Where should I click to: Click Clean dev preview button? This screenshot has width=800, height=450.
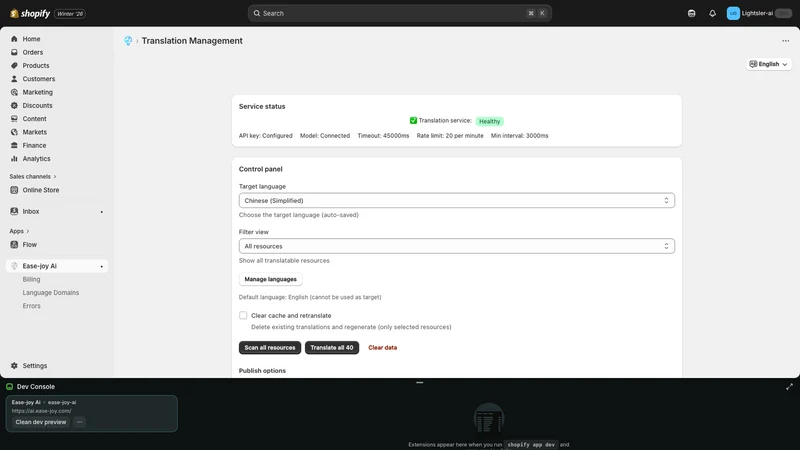[41, 422]
